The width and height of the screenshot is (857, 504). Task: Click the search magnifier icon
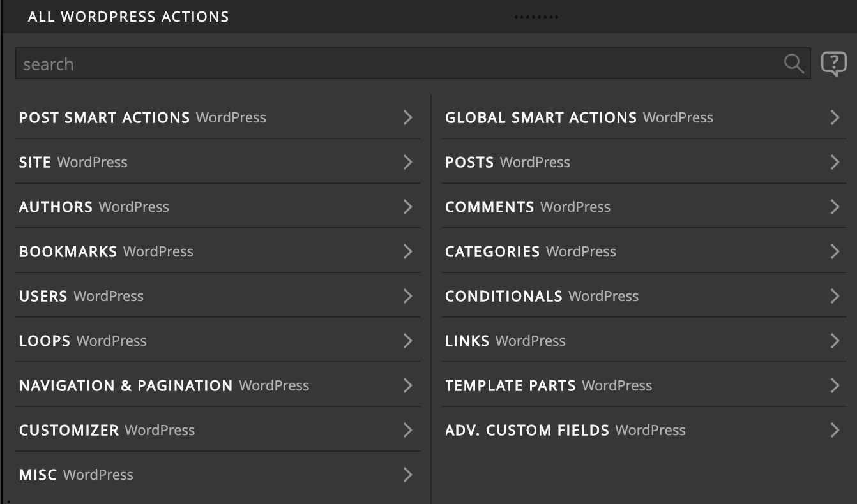[x=793, y=63]
